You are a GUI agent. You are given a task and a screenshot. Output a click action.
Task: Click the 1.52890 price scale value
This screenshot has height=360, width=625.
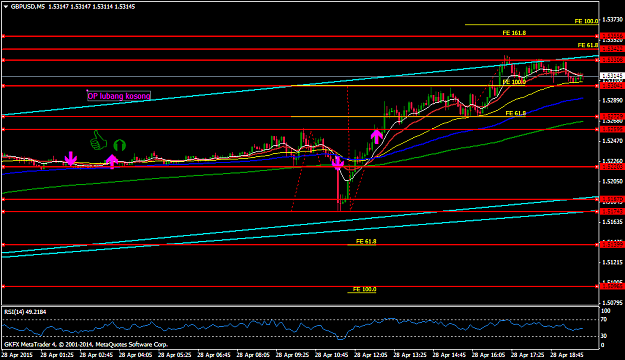pos(613,100)
